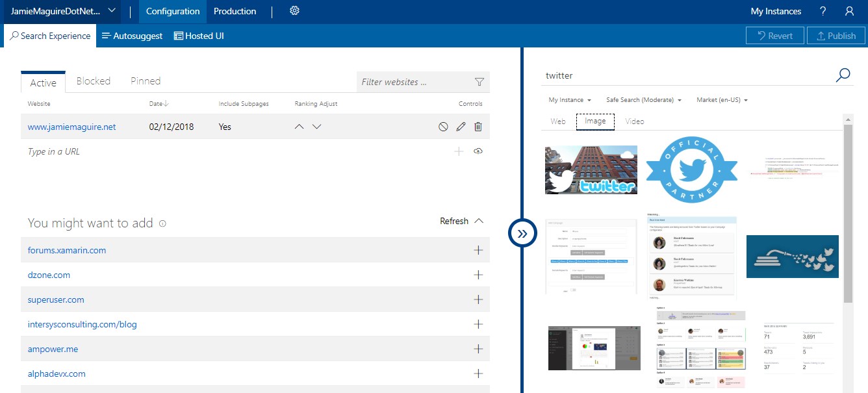Block www.jamiemaguire.net using the block icon
The height and width of the screenshot is (393, 868).
(443, 127)
